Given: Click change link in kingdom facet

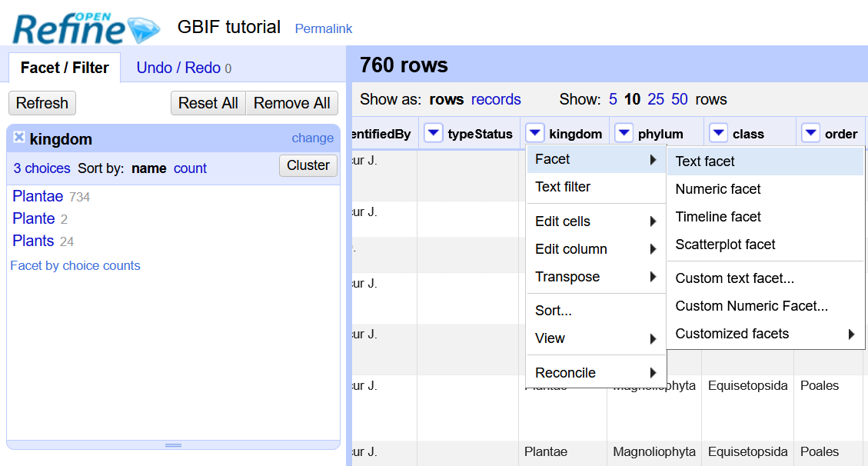Looking at the screenshot, I should point(313,138).
